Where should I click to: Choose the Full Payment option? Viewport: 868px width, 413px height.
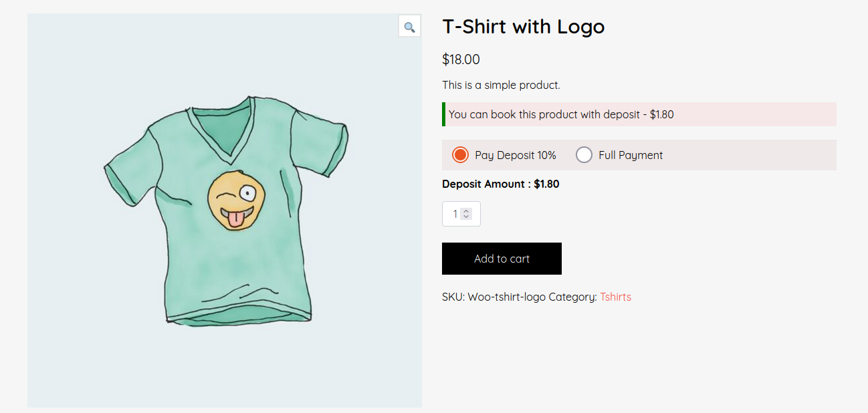[584, 154]
